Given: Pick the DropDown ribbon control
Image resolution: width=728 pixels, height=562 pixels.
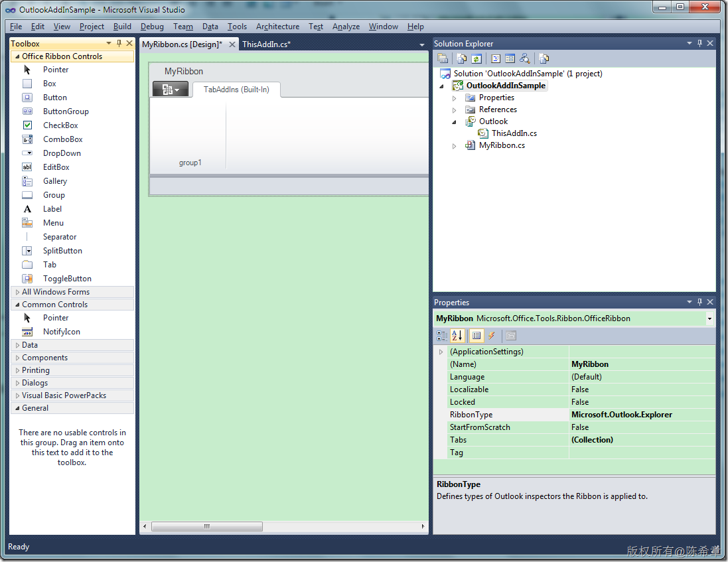Looking at the screenshot, I should (62, 153).
